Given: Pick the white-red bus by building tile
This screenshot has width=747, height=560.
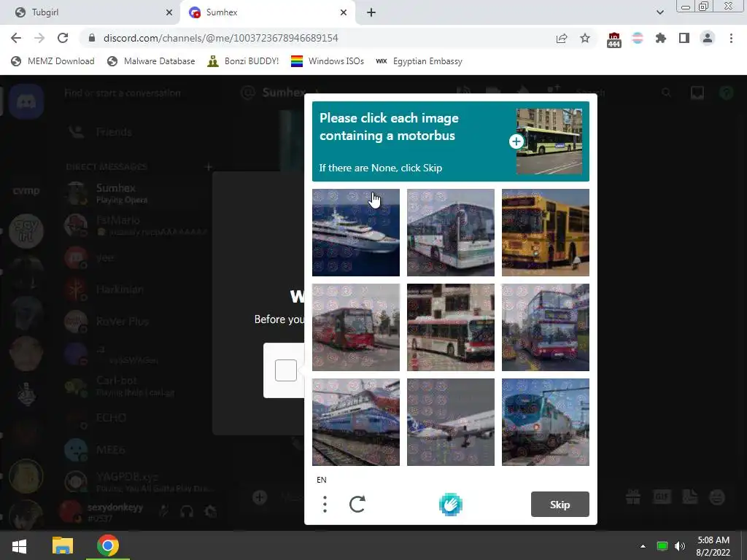Looking at the screenshot, I should [x=451, y=327].
